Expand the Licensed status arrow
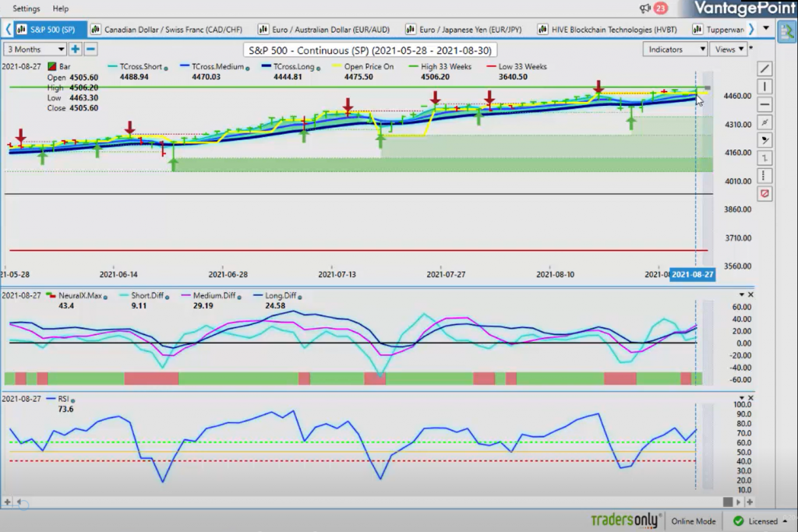The width and height of the screenshot is (798, 532). tap(786, 521)
